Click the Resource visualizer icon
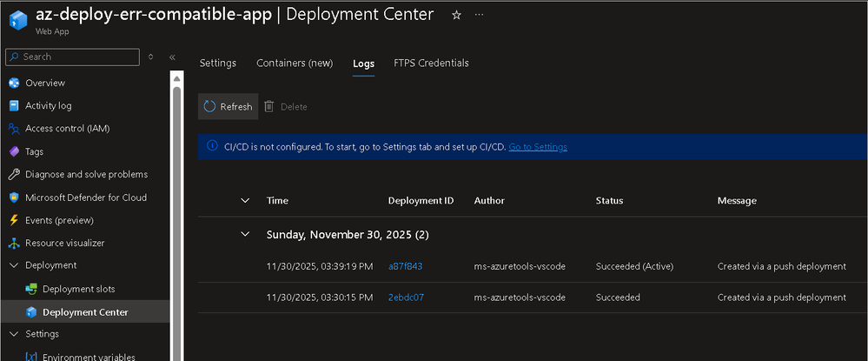 click(x=14, y=243)
